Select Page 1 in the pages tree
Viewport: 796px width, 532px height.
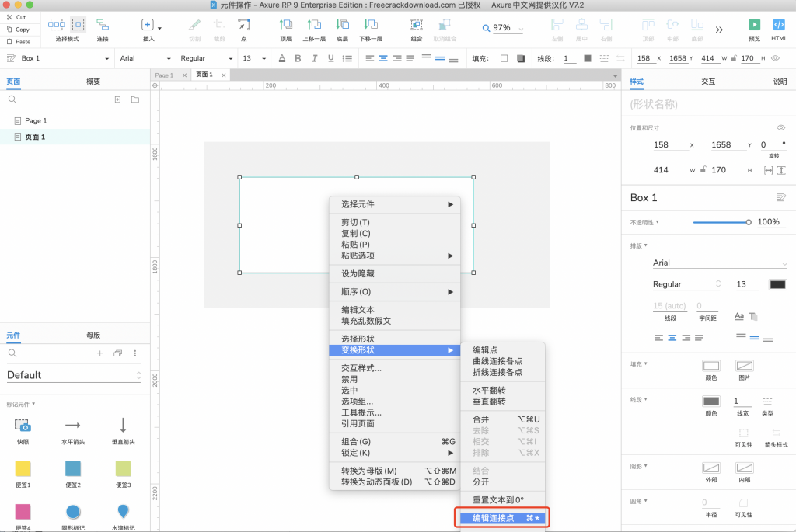tap(36, 121)
